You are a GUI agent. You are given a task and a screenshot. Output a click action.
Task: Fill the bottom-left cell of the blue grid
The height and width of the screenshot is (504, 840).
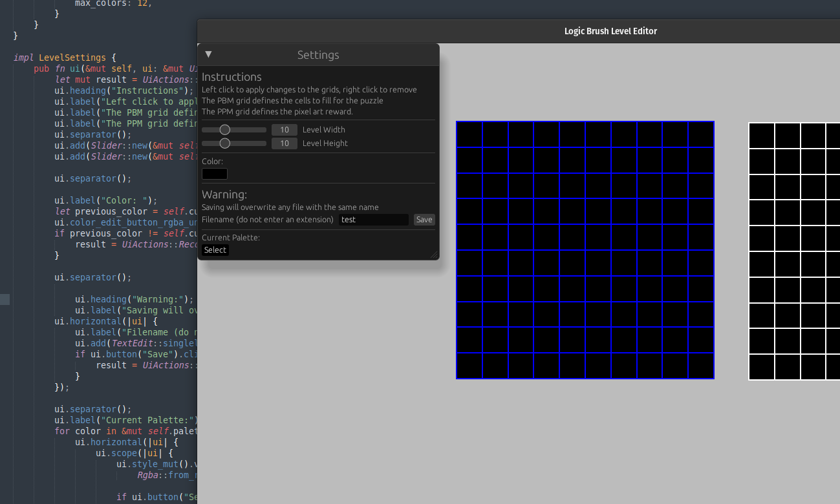click(470, 366)
